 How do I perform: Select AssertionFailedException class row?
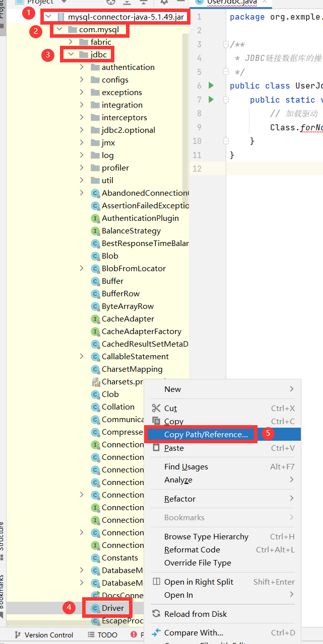point(145,205)
